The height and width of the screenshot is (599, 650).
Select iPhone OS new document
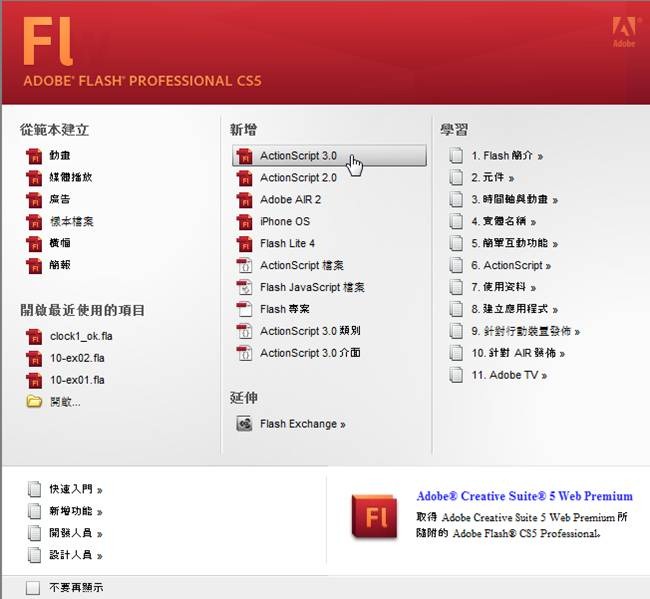285,222
